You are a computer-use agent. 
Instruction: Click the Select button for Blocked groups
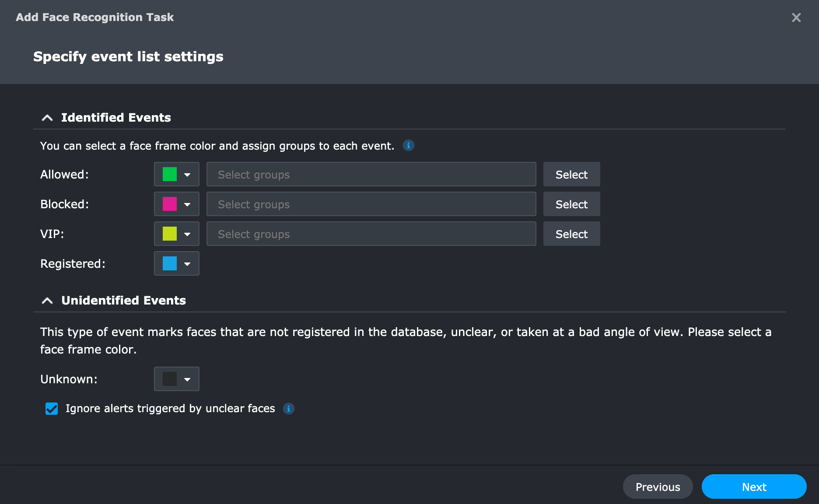pyautogui.click(x=571, y=204)
